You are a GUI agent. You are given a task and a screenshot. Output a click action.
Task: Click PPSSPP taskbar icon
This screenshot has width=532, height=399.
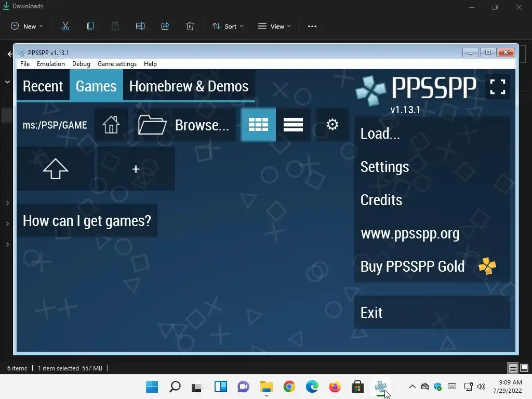coord(381,387)
